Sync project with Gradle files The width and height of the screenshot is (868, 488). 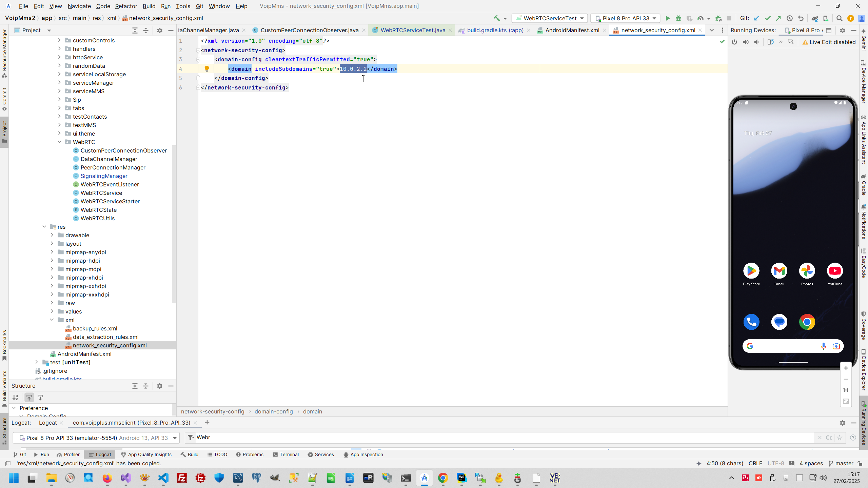814,18
